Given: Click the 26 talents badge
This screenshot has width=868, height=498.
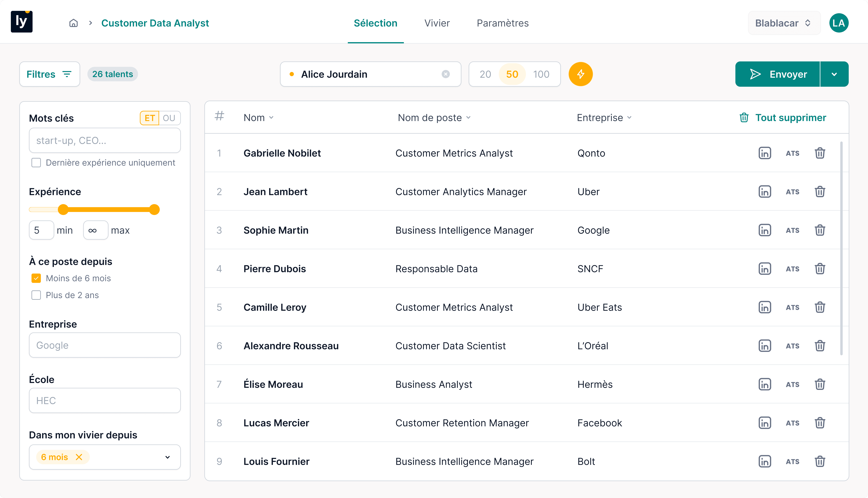Looking at the screenshot, I should click(113, 74).
